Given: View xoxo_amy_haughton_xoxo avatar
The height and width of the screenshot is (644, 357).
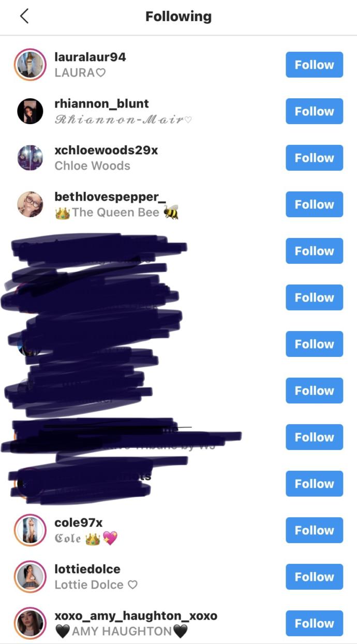Looking at the screenshot, I should (30, 623).
